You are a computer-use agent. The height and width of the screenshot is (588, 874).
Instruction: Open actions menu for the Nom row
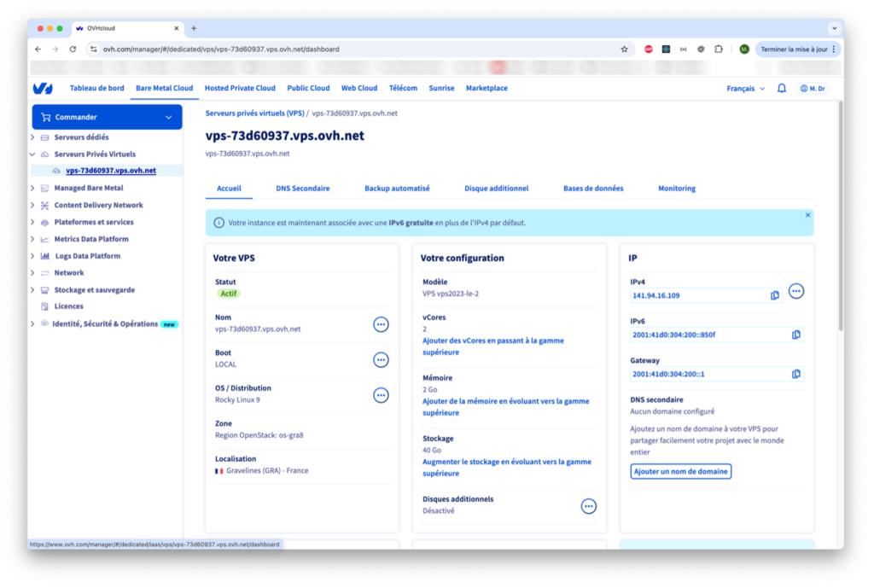pyautogui.click(x=381, y=324)
